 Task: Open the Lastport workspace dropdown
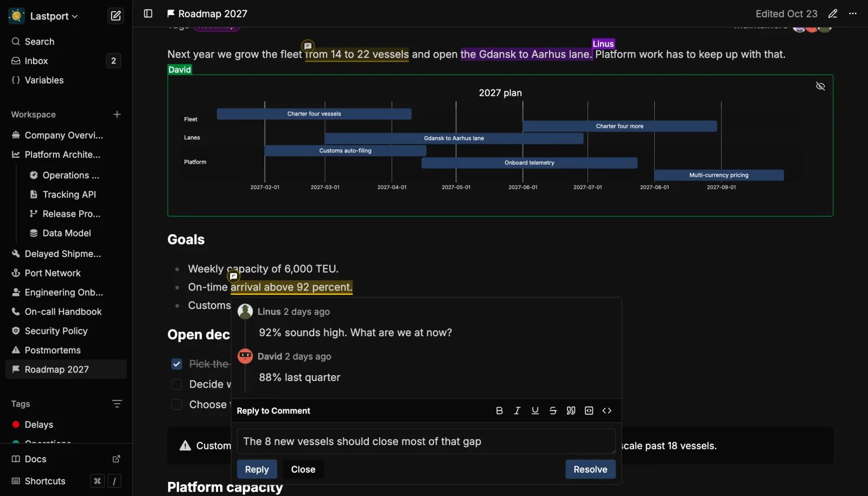(x=43, y=16)
